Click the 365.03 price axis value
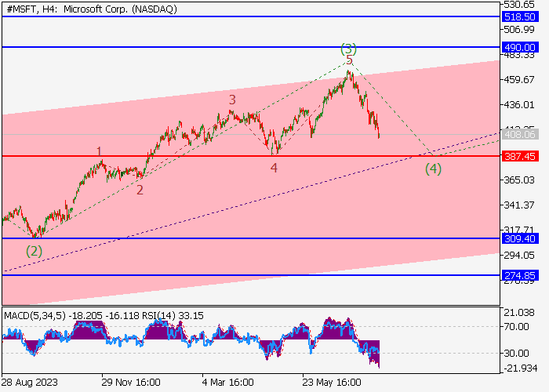The width and height of the screenshot is (549, 392). (519, 180)
